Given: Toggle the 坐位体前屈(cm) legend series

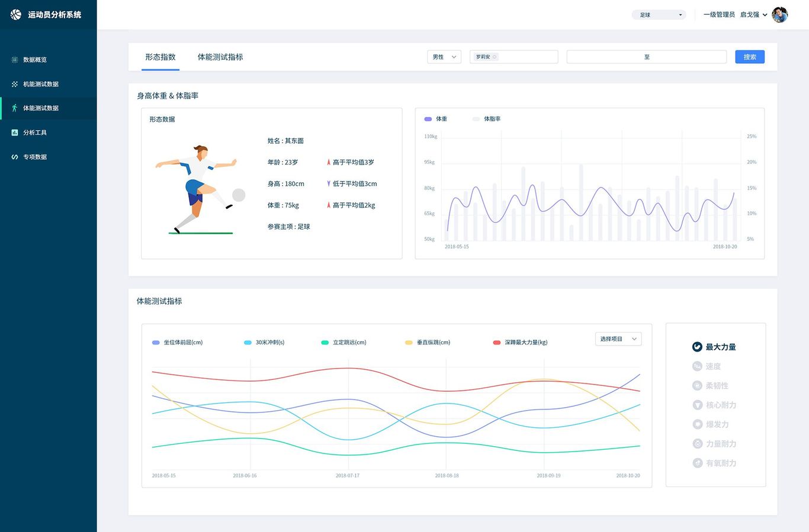Looking at the screenshot, I should click(177, 343).
